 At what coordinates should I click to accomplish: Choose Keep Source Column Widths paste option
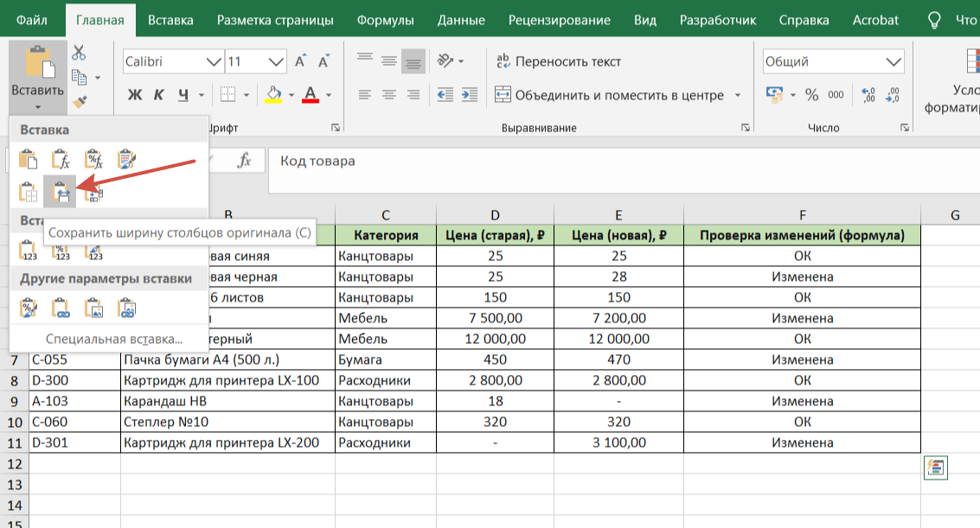(61, 193)
